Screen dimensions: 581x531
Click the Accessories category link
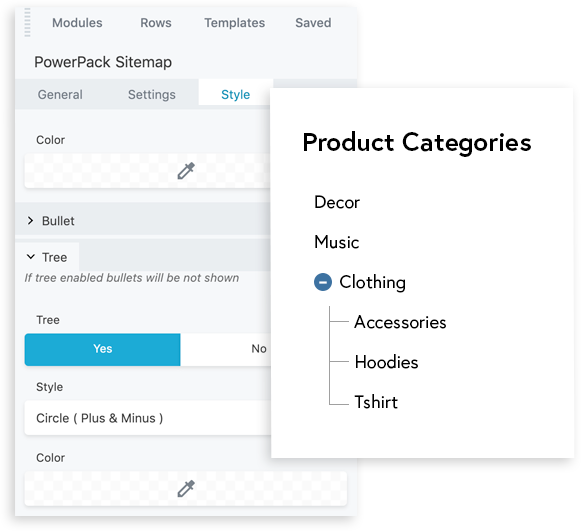tap(400, 322)
